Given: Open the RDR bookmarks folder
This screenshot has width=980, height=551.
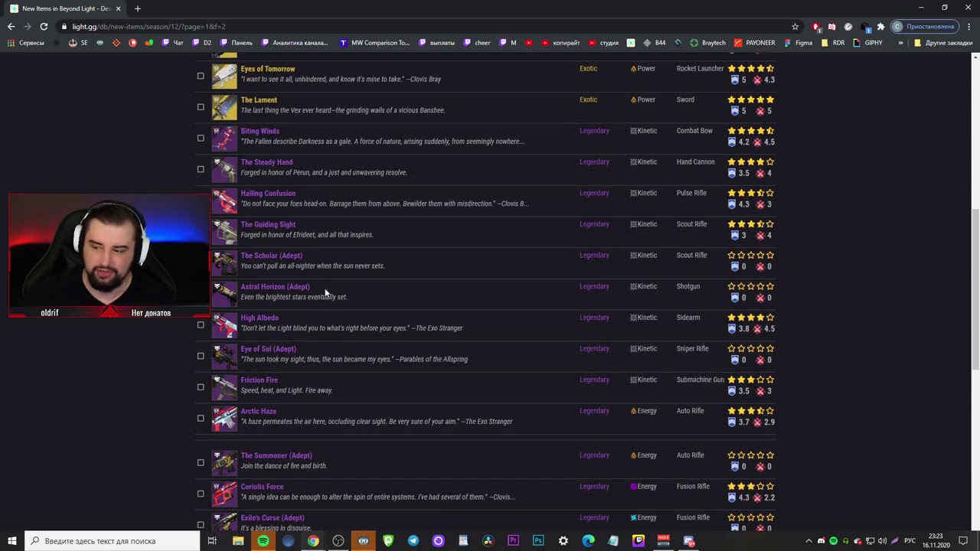Looking at the screenshot, I should tap(832, 43).
